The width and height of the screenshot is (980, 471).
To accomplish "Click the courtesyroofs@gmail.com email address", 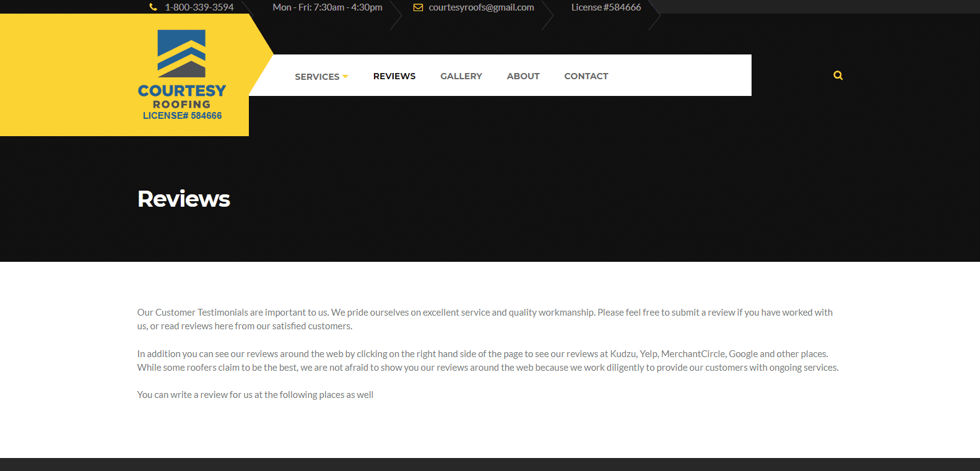I will click(x=481, y=7).
